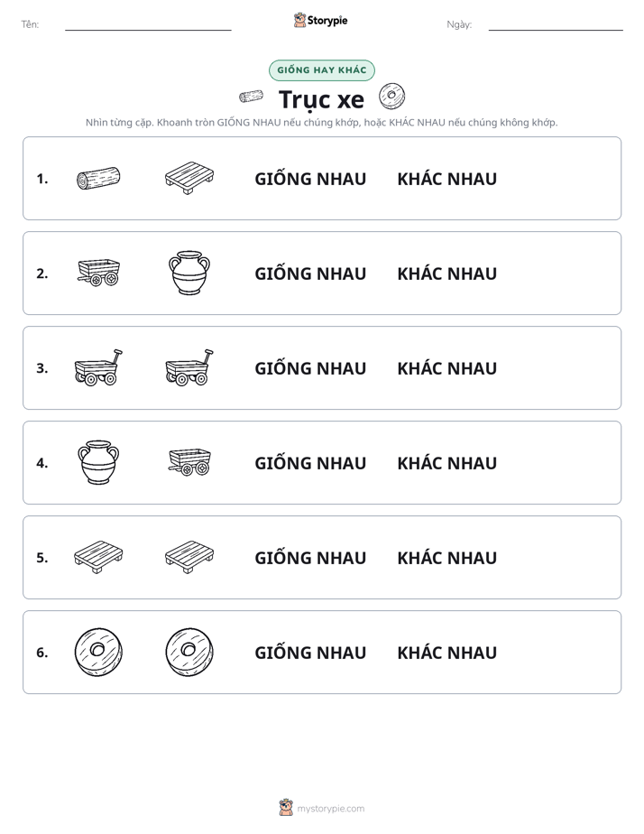Click the vase icon in row 4

[98, 462]
